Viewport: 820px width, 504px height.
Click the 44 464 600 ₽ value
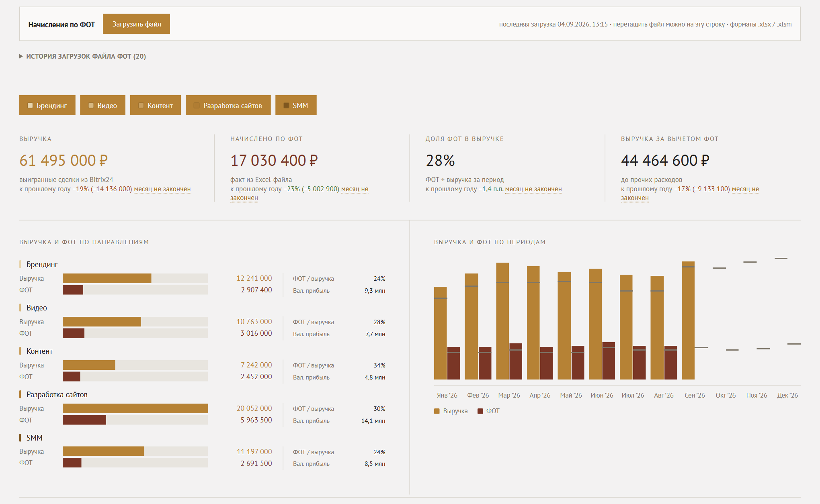coord(665,161)
